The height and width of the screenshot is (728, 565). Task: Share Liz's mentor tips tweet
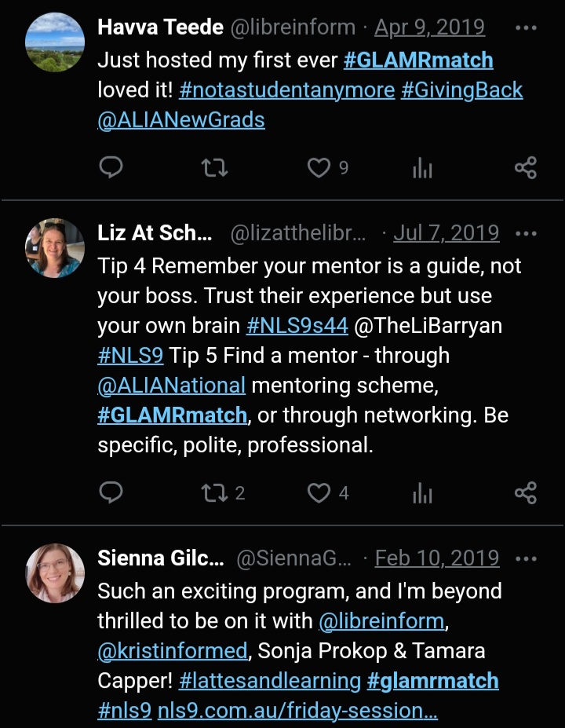(525, 492)
